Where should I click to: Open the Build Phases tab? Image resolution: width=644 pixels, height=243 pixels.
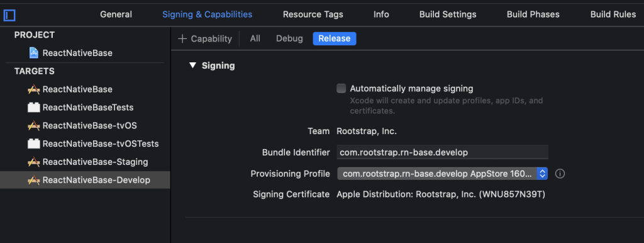(x=533, y=14)
